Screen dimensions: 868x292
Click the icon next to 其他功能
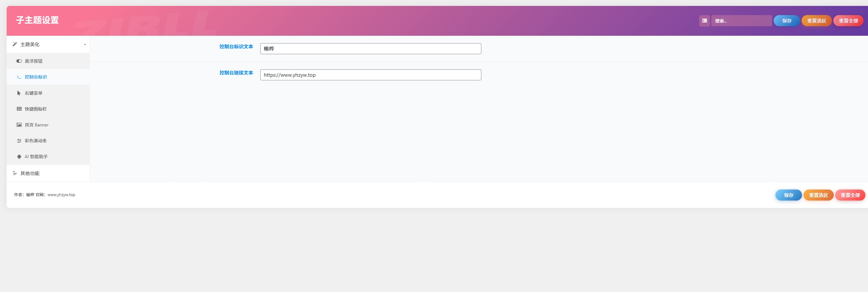(x=15, y=173)
